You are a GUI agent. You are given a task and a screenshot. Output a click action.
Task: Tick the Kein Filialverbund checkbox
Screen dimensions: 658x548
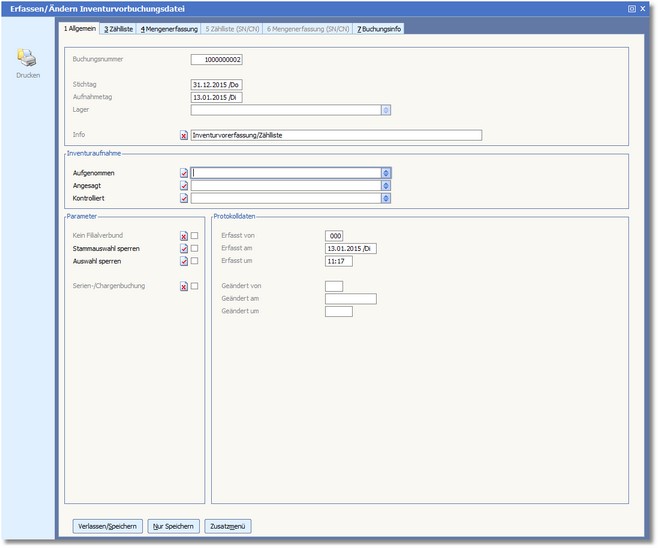pos(195,236)
